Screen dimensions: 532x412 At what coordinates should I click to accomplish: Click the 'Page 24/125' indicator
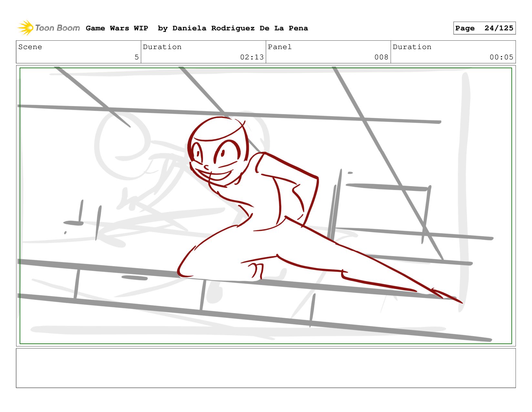484,28
